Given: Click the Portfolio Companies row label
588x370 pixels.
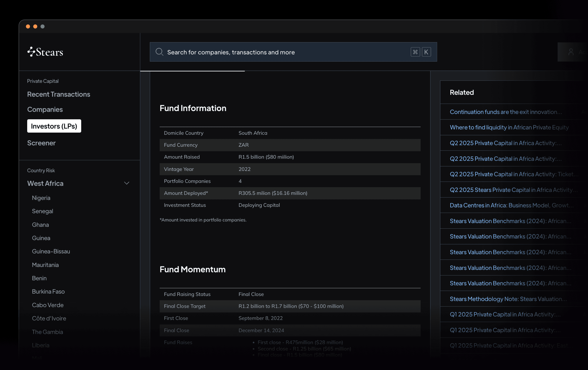Looking at the screenshot, I should click(x=187, y=181).
